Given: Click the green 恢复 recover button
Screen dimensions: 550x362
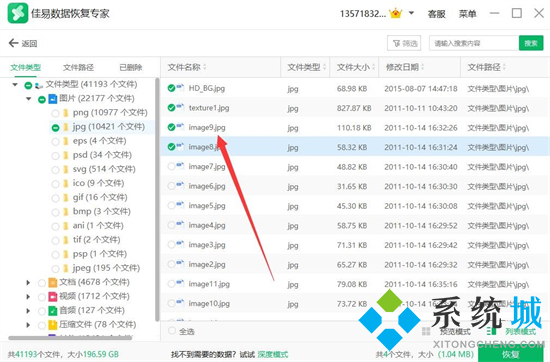Looking at the screenshot, I should coord(511,354).
